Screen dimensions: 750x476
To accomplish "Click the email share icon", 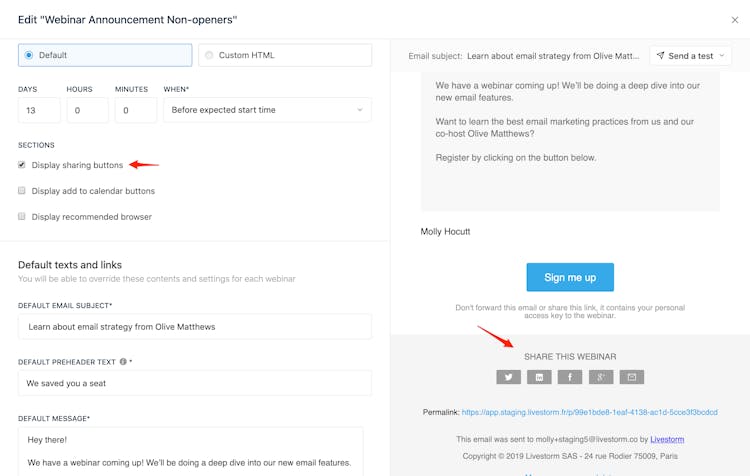I will pyautogui.click(x=631, y=377).
